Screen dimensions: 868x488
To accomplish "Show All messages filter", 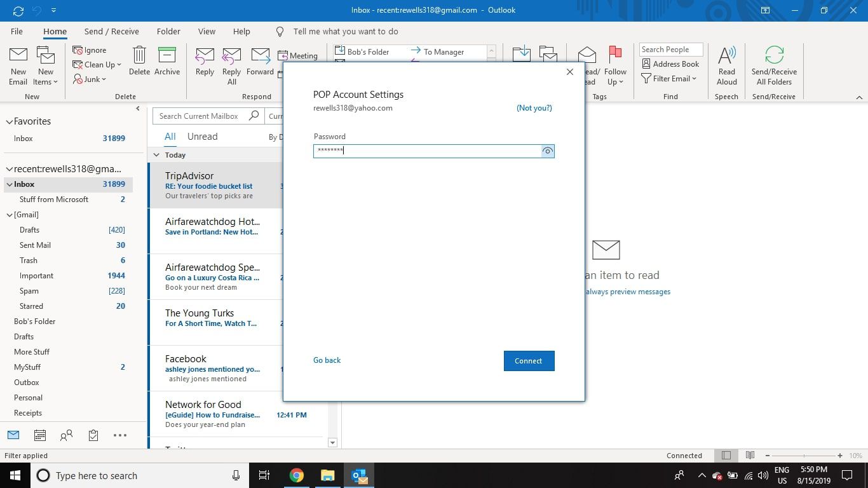I will [170, 137].
